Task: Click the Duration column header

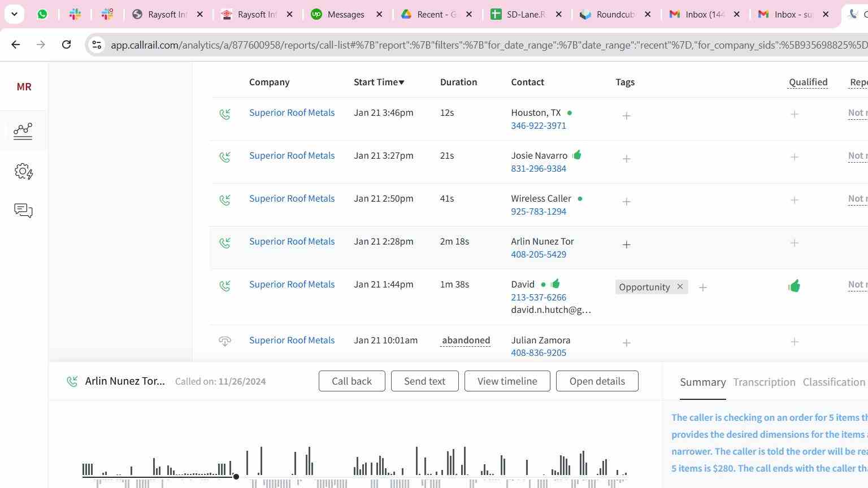Action: click(x=458, y=82)
